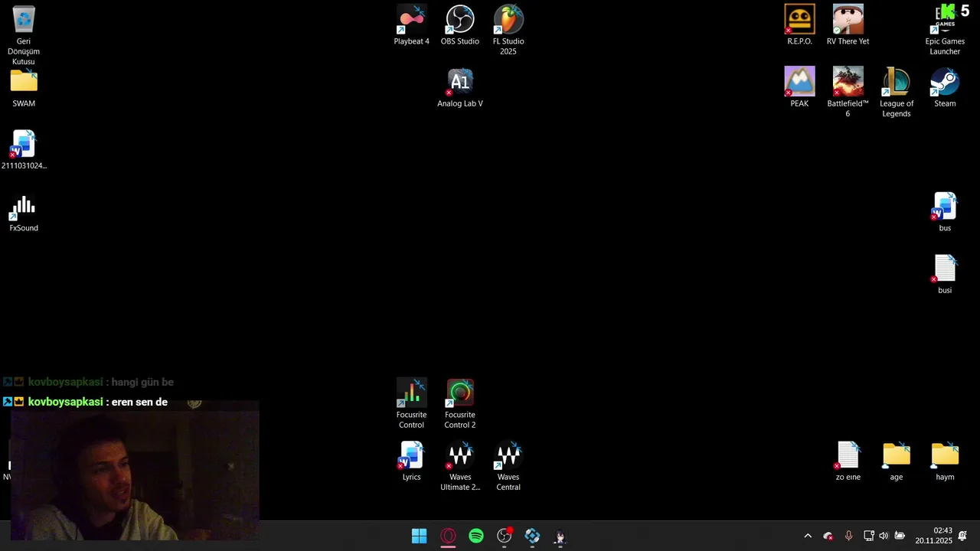This screenshot has height=551, width=980.
Task: Open Spotify from the taskbar
Action: coord(476,536)
